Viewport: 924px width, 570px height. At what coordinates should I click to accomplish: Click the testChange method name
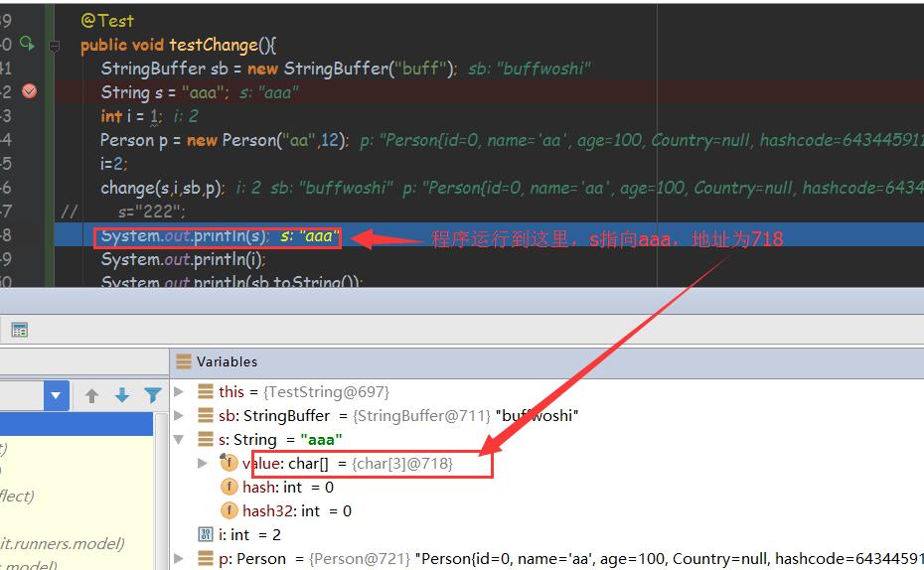214,45
